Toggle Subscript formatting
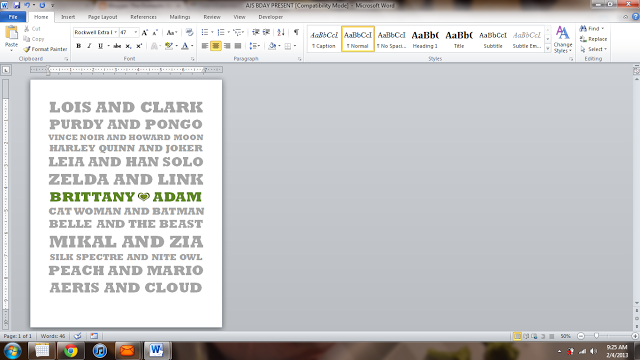Viewport: 640px width, 360px height. pyautogui.click(x=128, y=46)
